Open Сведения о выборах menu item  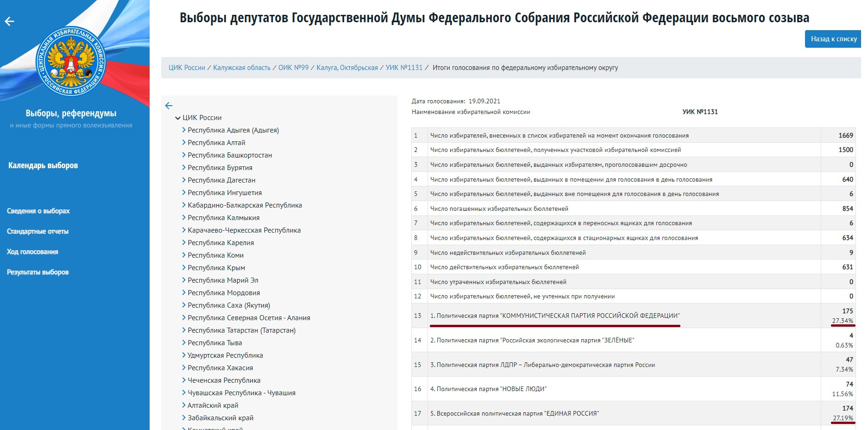tap(38, 211)
